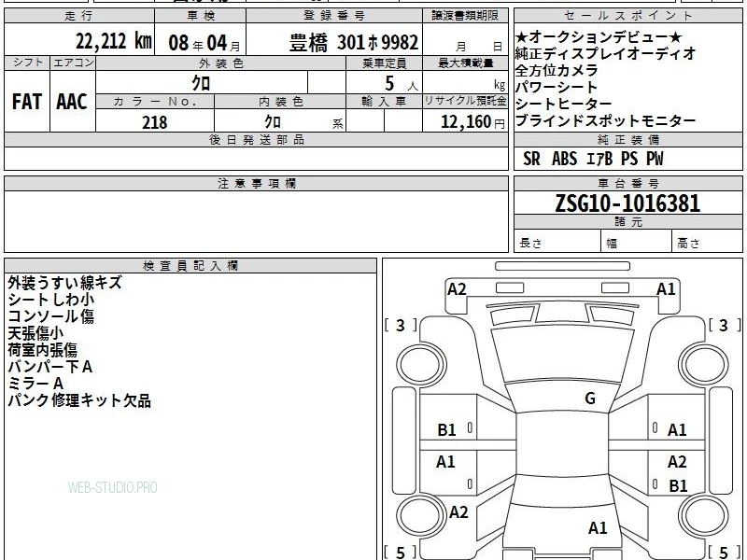Select the 最大積載量 header
This screenshot has width=747, height=560.
[x=465, y=63]
